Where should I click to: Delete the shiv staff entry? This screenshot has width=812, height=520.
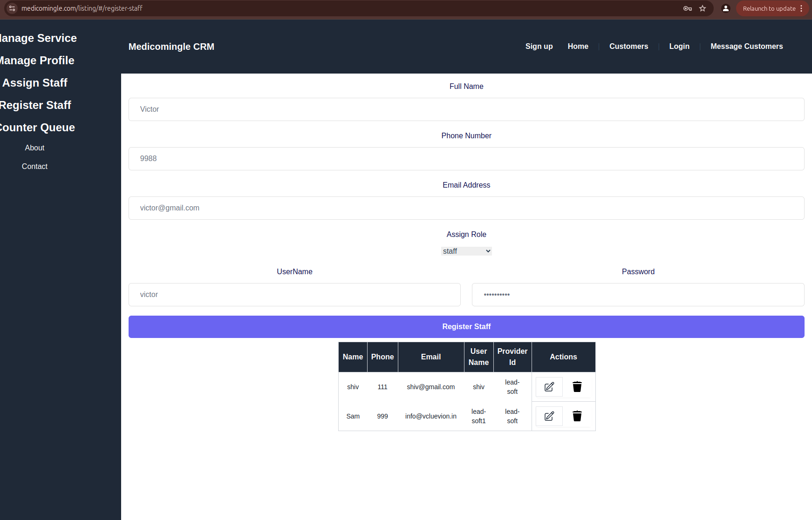(577, 386)
